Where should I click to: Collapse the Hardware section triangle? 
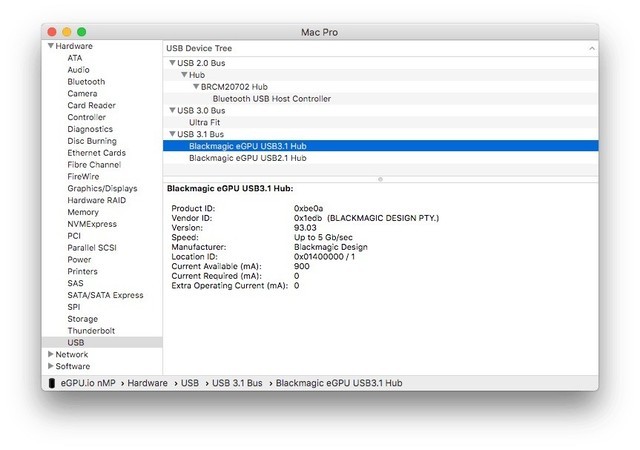(50, 46)
